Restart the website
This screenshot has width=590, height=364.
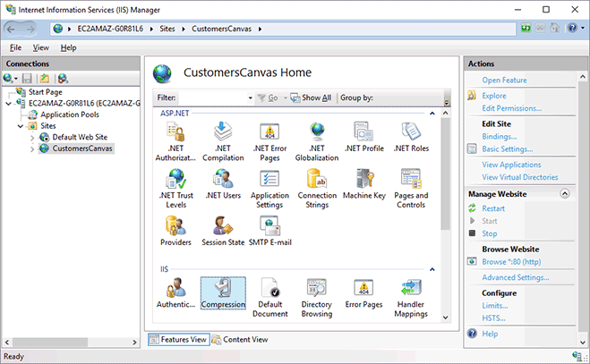(x=493, y=208)
